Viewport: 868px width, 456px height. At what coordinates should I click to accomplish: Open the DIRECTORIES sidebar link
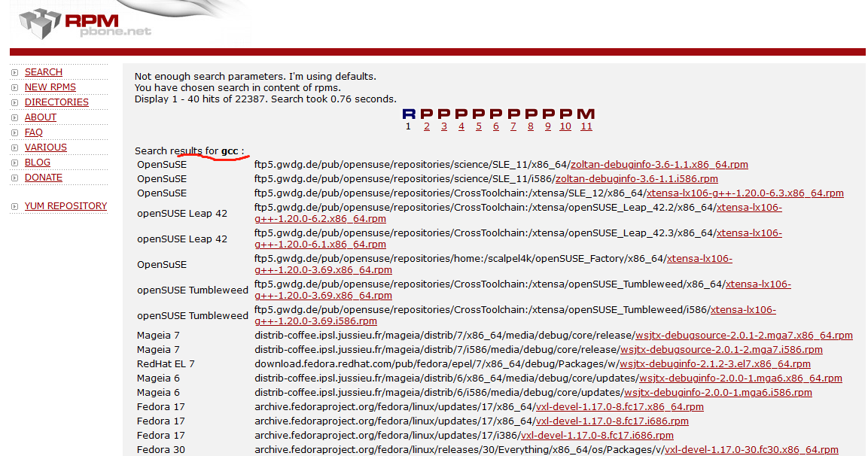click(x=56, y=102)
